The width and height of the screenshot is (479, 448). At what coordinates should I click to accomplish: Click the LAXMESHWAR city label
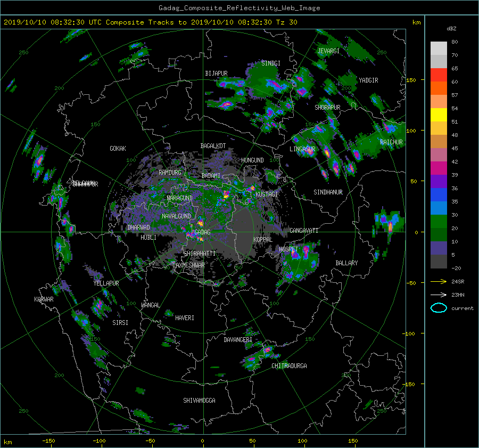click(188, 265)
